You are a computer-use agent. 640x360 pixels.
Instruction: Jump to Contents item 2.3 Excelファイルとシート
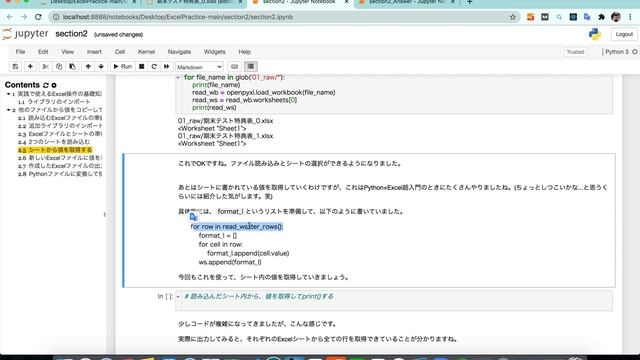(60, 134)
